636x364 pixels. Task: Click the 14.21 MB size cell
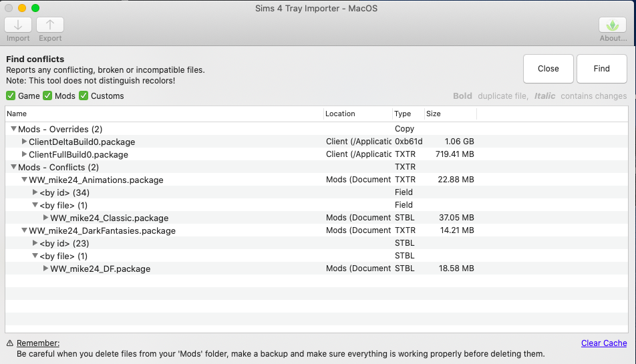coord(457,230)
